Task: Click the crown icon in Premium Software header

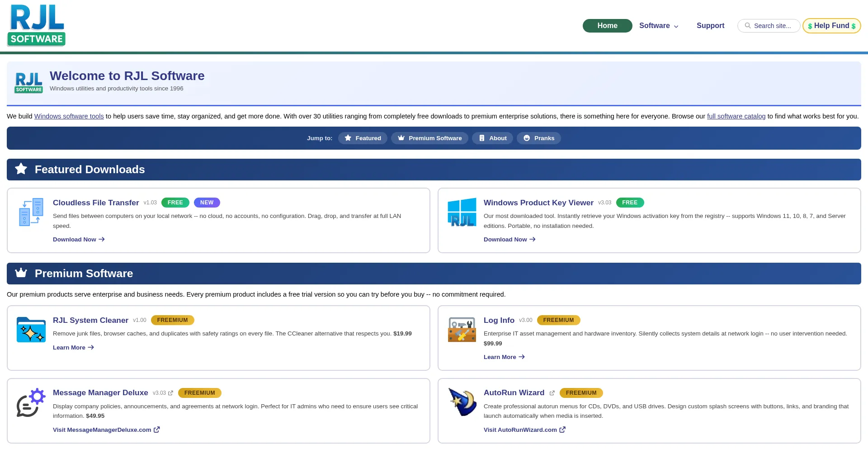Action: (21, 273)
